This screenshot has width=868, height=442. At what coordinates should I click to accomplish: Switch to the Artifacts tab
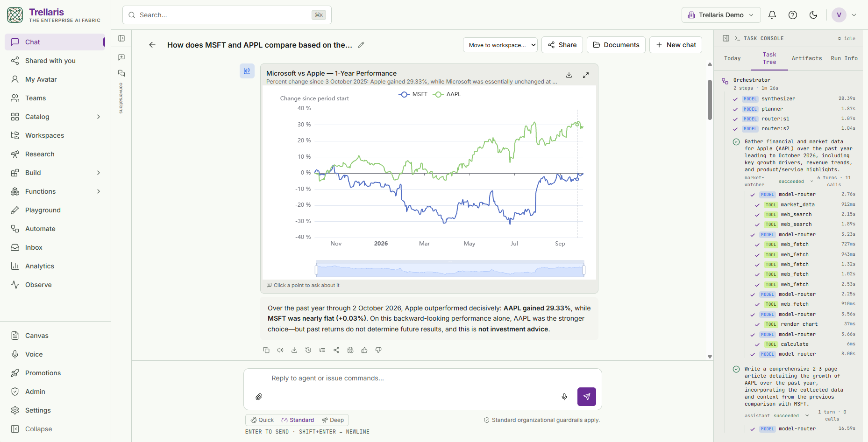pos(807,58)
